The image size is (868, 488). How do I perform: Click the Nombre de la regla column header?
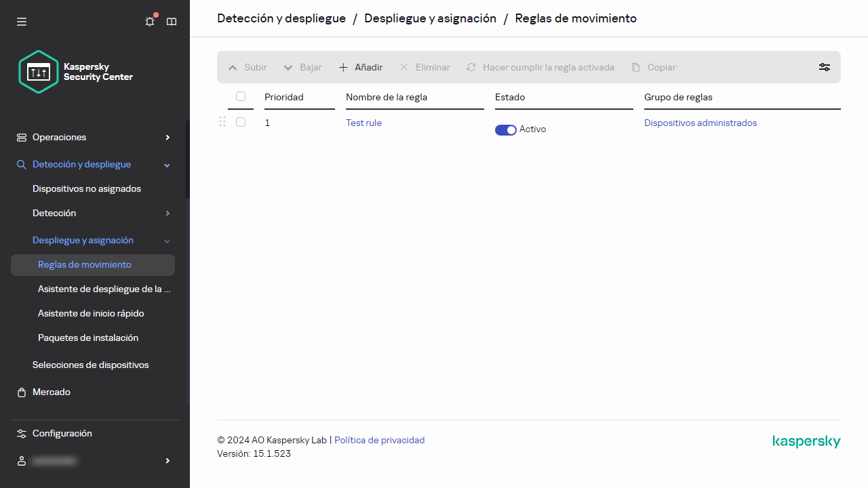coord(387,97)
